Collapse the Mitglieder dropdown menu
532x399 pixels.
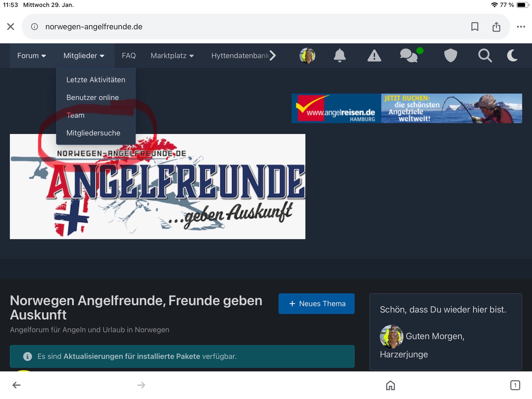[84, 56]
